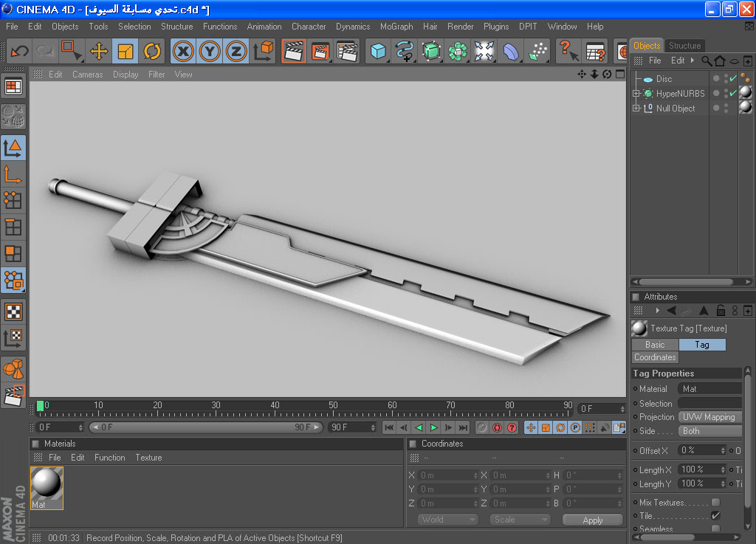Click the home icon in Objects manager
Image resolution: width=756 pixels, height=544 pixels.
pyautogui.click(x=720, y=61)
